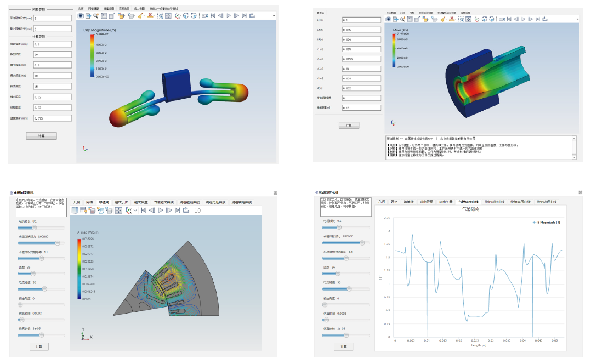Click the broom clear icon above displacement plot

pos(140,16)
